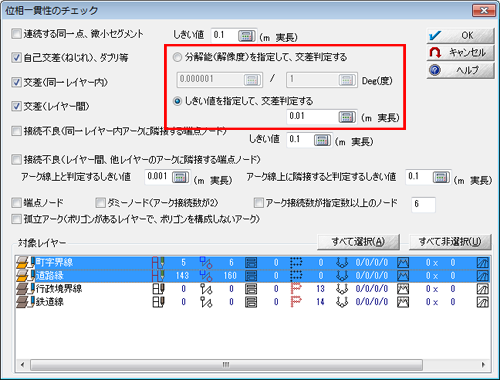
Task: Select しきい値を指定して、交差判定する radio button
Action: pos(177,101)
